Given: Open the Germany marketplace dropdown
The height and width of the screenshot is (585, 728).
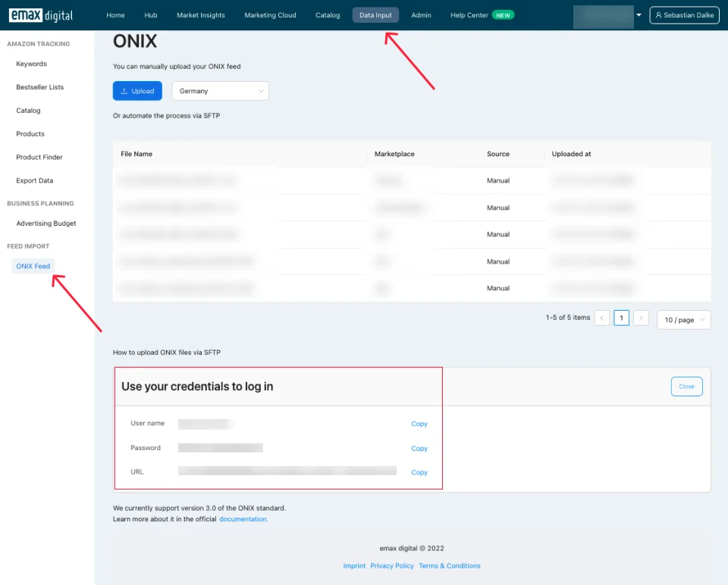Looking at the screenshot, I should click(x=221, y=91).
